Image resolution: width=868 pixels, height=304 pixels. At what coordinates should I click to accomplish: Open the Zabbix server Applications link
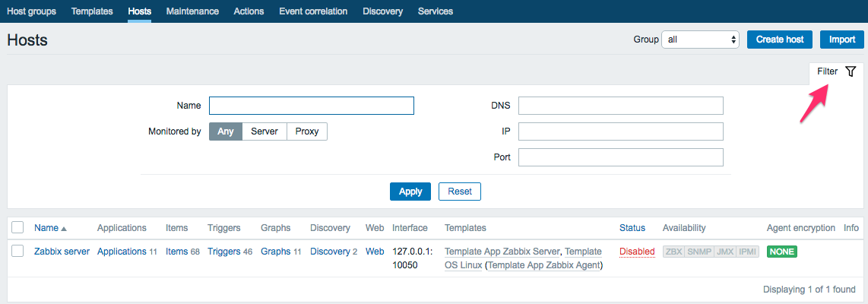[122, 252]
